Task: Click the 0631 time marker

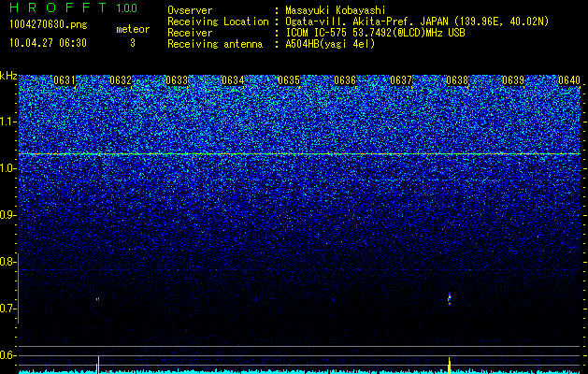Action: point(65,80)
